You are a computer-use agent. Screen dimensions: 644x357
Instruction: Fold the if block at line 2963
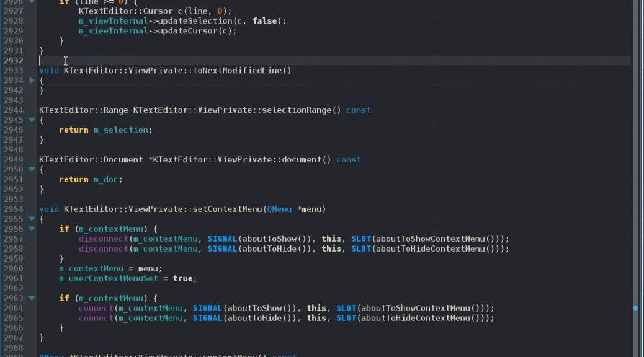click(32, 299)
